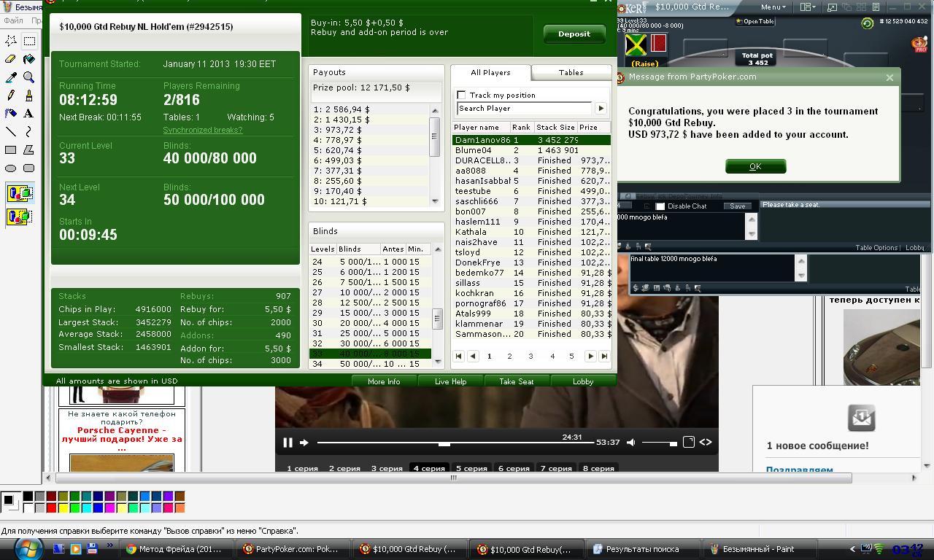
Task: Pick the red color swatch in Paint palette
Action: (51, 507)
